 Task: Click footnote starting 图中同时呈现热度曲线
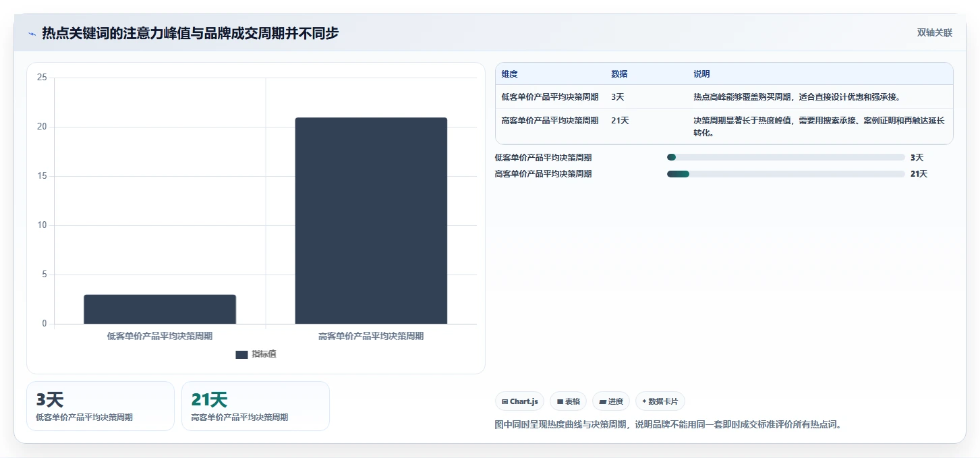[669, 425]
